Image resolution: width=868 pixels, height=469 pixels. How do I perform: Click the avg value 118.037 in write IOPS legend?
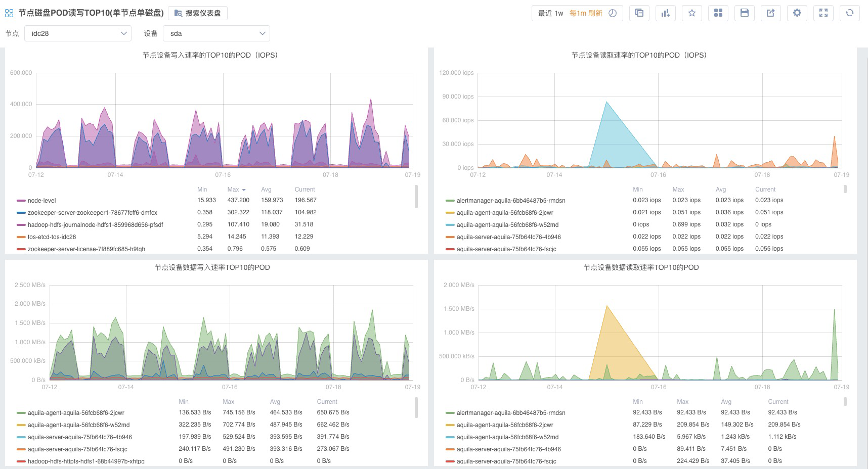[x=272, y=212]
